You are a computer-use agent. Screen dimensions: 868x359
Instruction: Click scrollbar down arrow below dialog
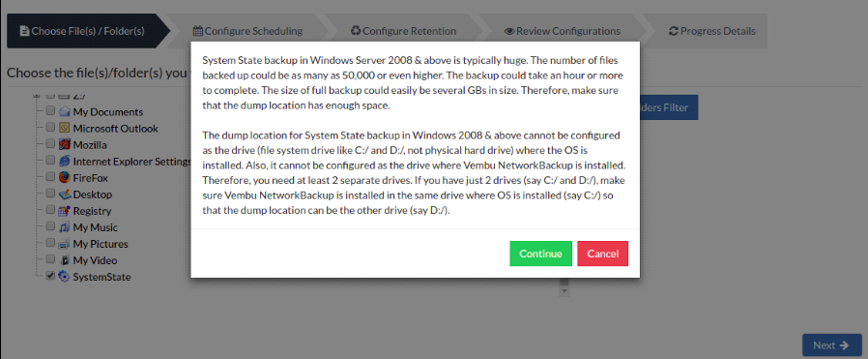point(564,291)
